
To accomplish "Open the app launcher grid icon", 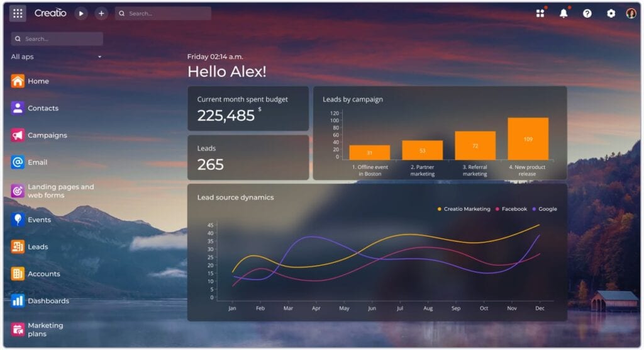I will click(x=18, y=14).
